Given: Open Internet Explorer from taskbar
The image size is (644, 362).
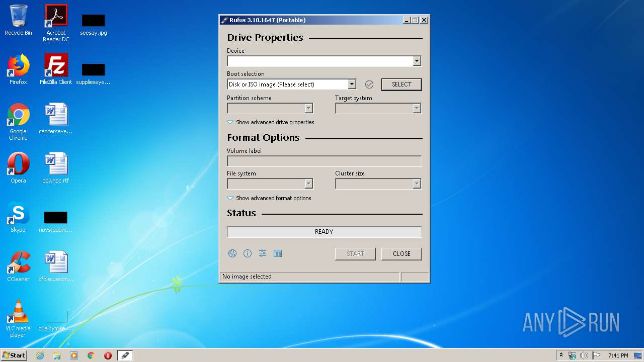Looking at the screenshot, I should tap(40, 355).
